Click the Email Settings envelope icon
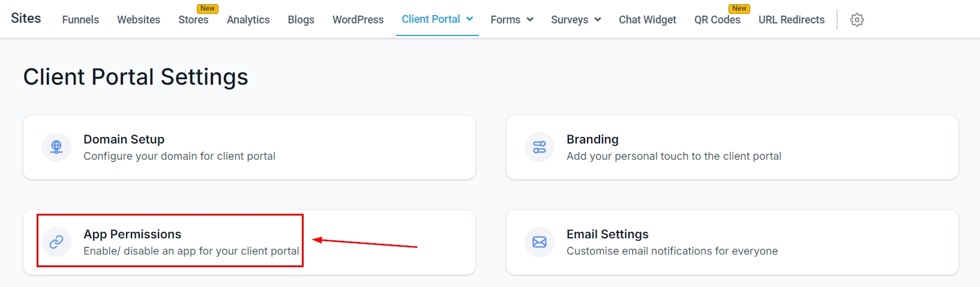The image size is (980, 287). point(540,241)
